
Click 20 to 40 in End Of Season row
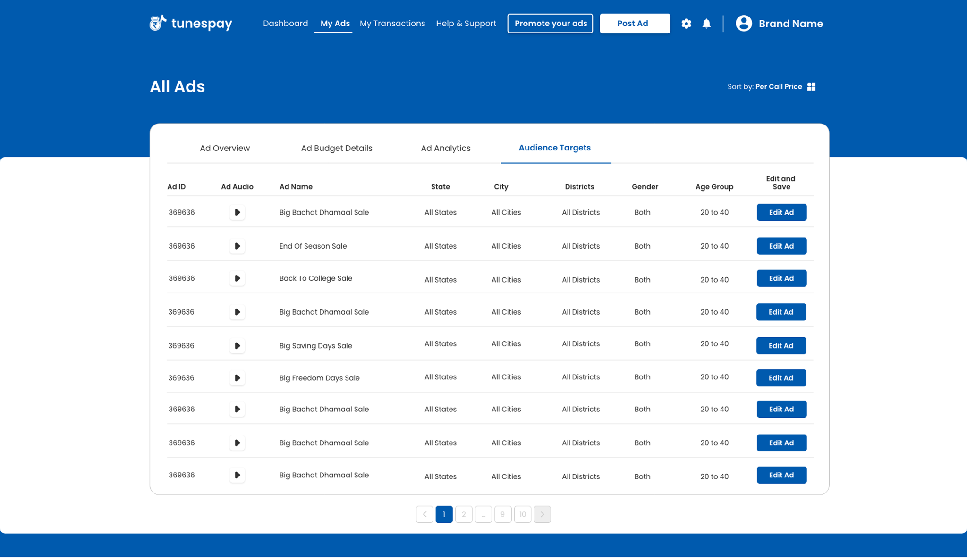point(714,246)
